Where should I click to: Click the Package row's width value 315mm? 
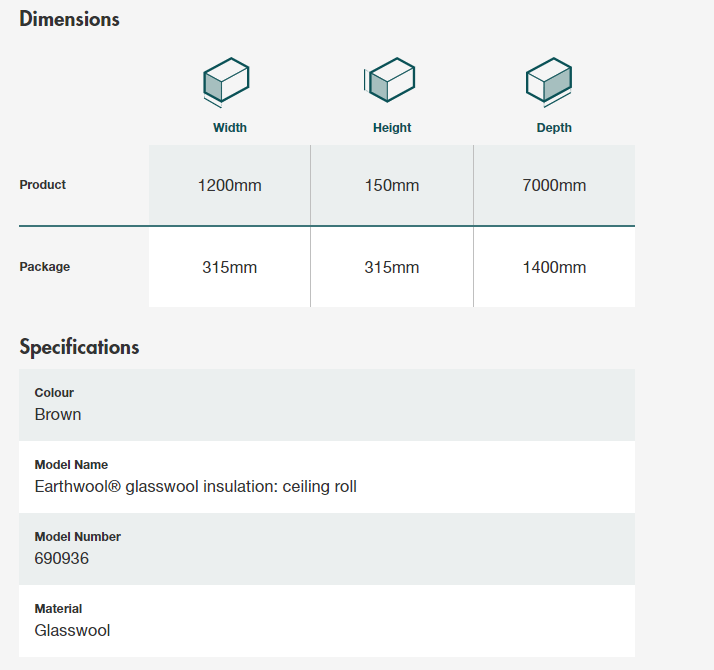pyautogui.click(x=230, y=268)
